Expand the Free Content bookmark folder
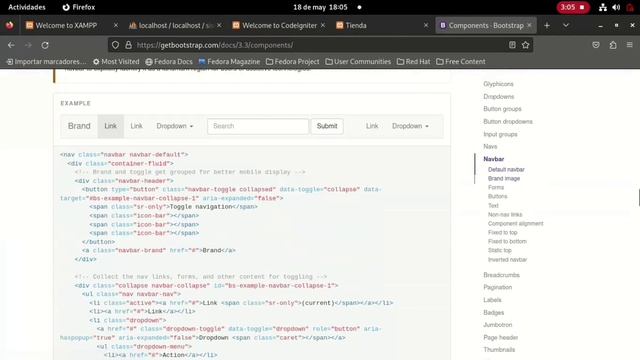Viewport: 640px width, 360px height. click(461, 62)
